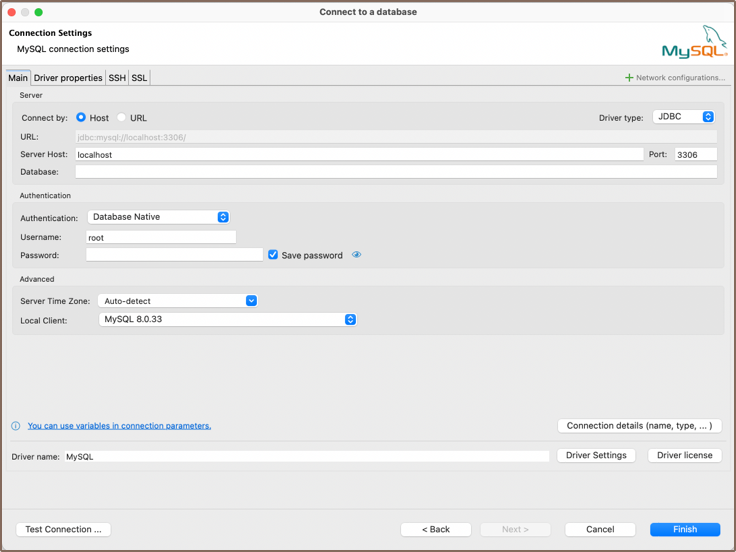Click the MySQL dolphin logo

tap(694, 43)
